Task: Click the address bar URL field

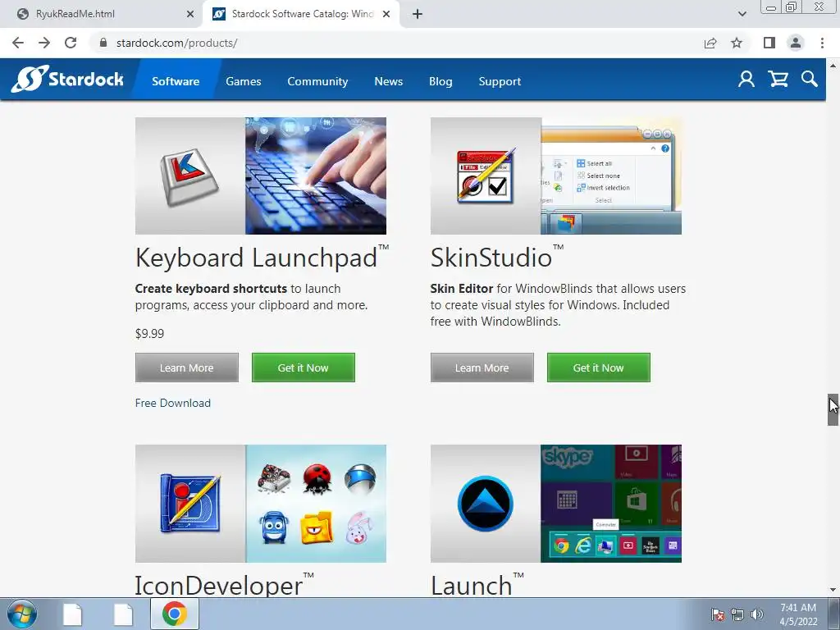Action: click(396, 43)
